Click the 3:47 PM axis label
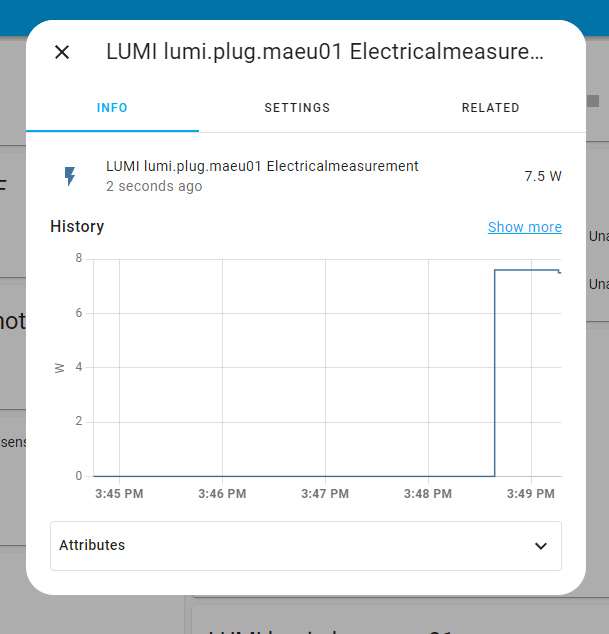The image size is (609, 634). click(x=325, y=494)
